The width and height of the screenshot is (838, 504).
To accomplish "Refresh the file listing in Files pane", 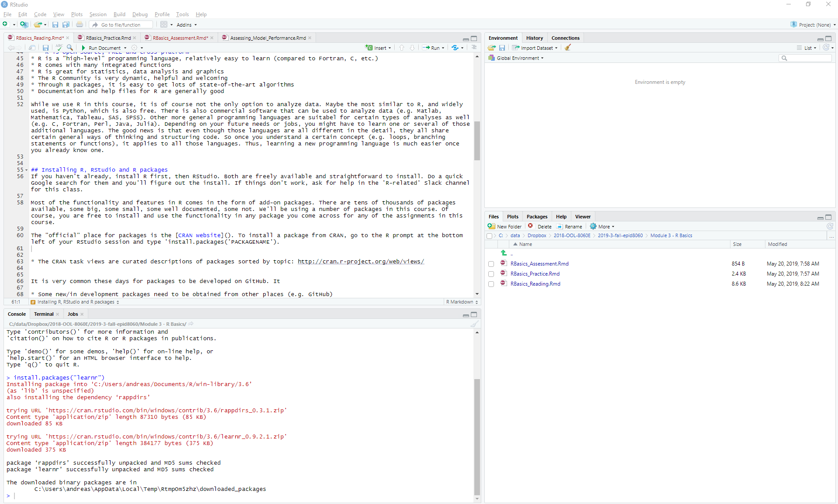I will pos(830,226).
